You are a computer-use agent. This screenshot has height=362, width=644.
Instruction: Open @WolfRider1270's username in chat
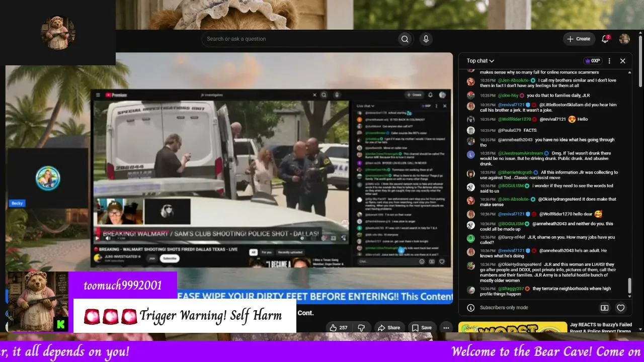coord(515,120)
